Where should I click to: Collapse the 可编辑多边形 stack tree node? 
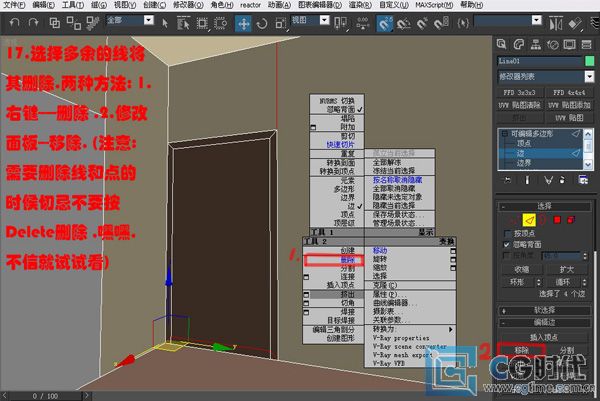click(504, 134)
